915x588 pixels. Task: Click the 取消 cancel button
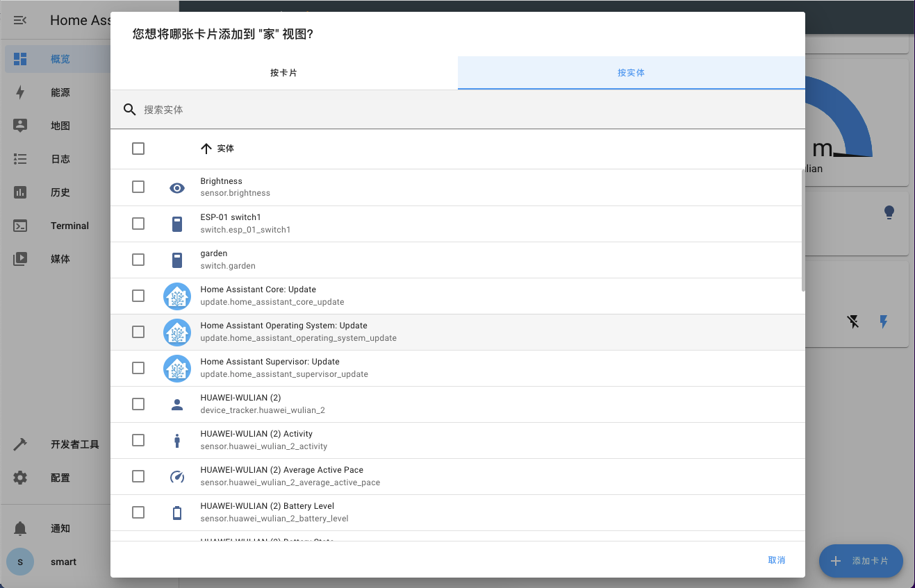pyautogui.click(x=776, y=560)
